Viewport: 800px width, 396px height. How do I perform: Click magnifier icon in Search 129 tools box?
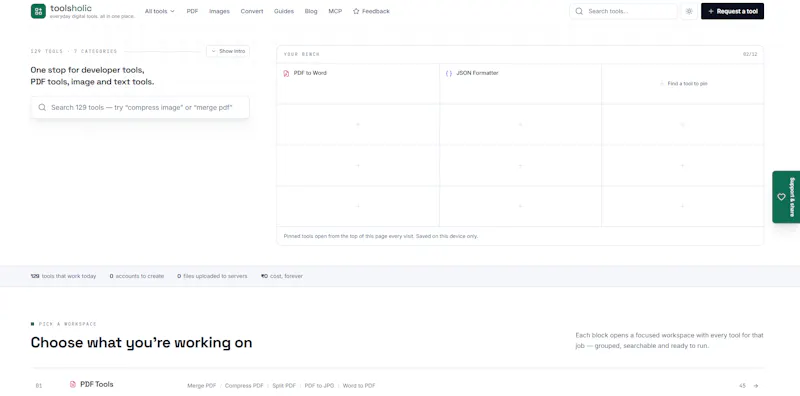pos(42,108)
